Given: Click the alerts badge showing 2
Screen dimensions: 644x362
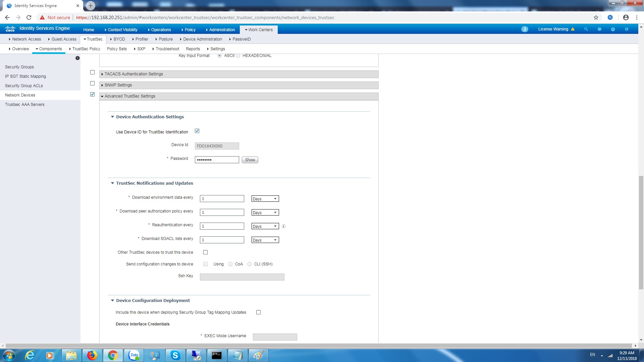Looking at the screenshot, I should [525, 29].
